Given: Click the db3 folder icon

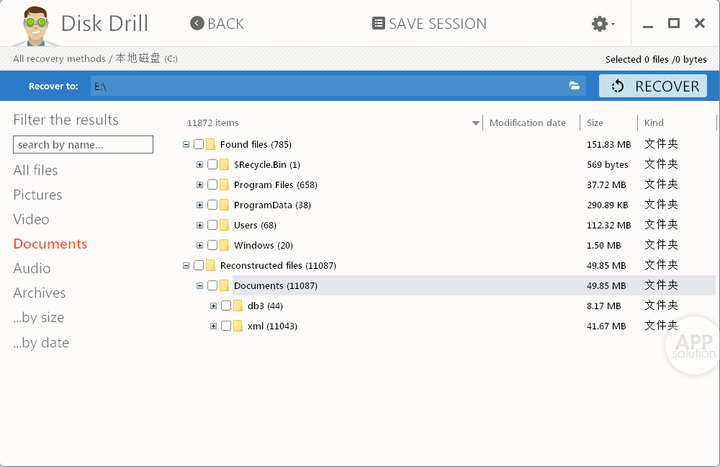Looking at the screenshot, I should [238, 306].
